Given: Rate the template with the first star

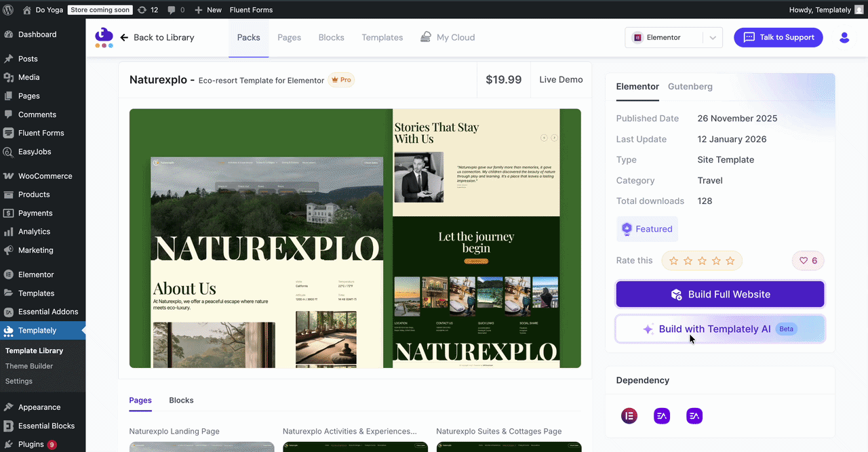Looking at the screenshot, I should pos(673,260).
